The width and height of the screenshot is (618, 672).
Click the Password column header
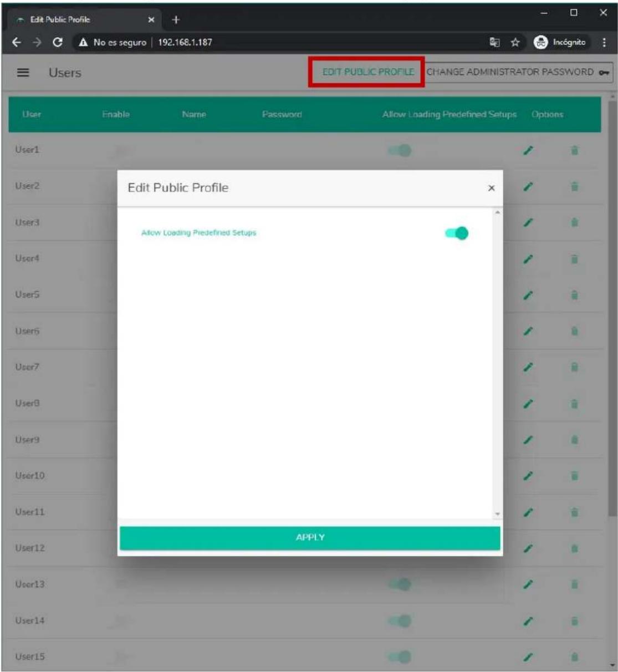pyautogui.click(x=282, y=115)
